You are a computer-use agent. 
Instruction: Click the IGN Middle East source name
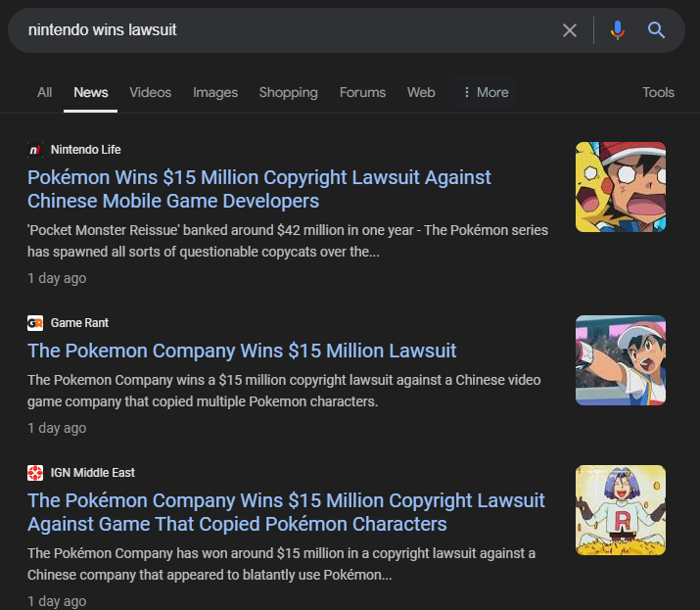92,473
